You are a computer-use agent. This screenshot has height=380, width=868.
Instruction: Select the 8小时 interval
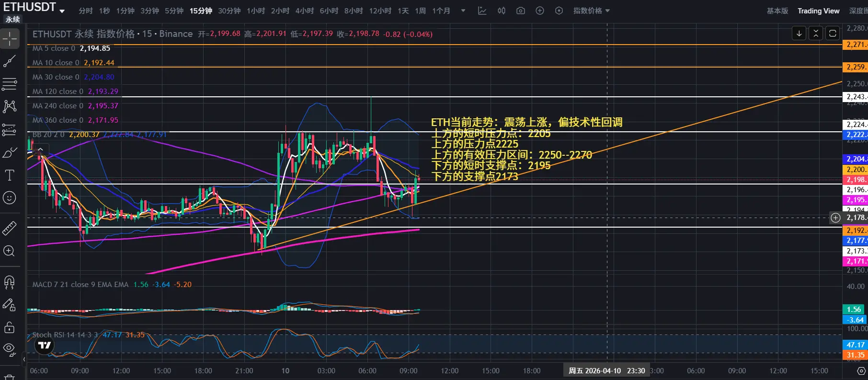(x=354, y=11)
